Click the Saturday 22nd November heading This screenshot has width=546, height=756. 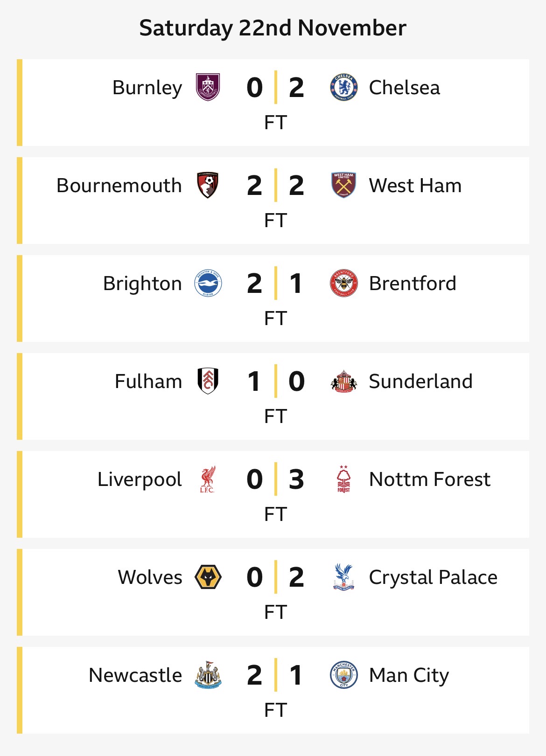[x=273, y=28]
